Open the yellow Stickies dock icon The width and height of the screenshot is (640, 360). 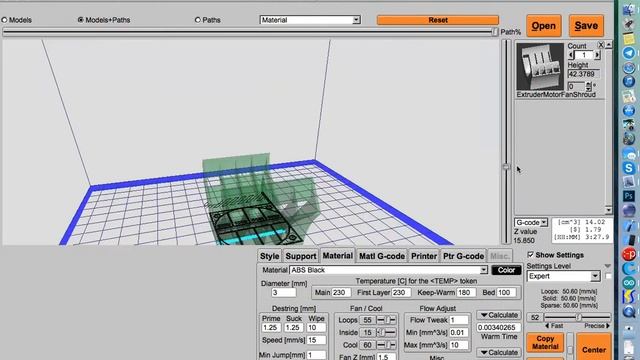pos(629,39)
